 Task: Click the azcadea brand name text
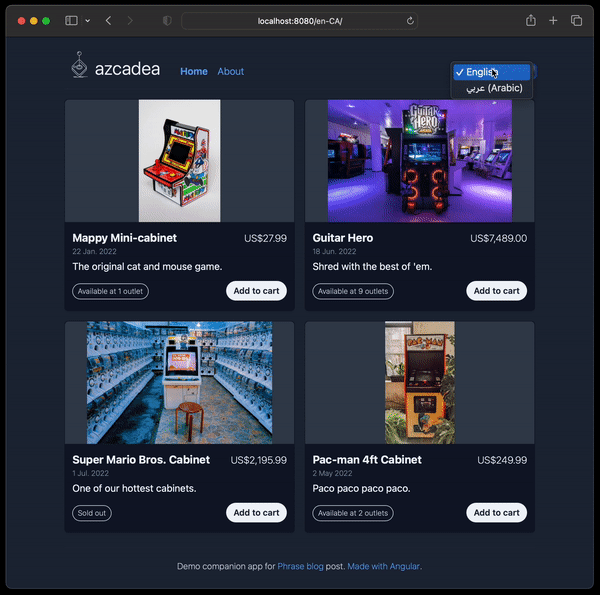(127, 69)
